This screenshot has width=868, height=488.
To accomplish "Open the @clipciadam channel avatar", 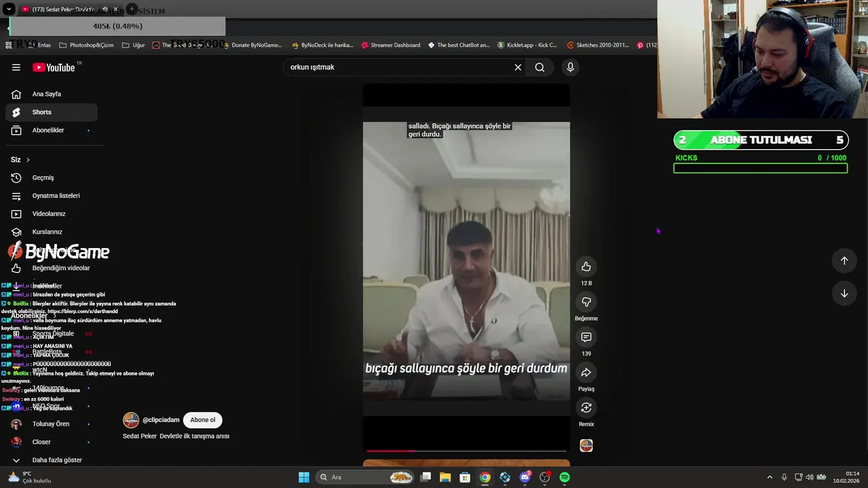I will (x=131, y=420).
